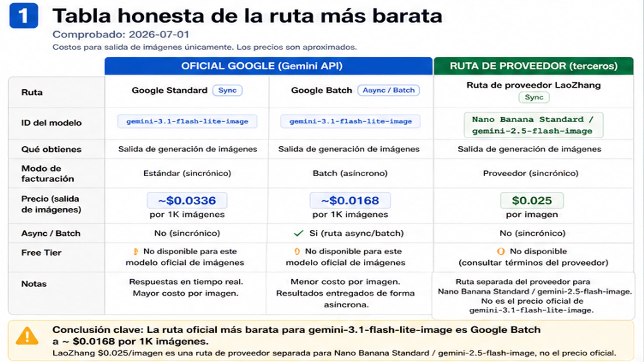Click the blue number 1 badge
This screenshot has height=362, width=644.
(x=24, y=16)
